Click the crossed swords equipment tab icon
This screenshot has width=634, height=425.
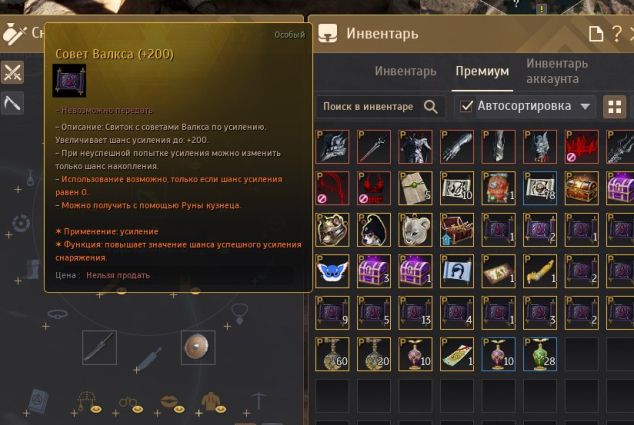(12, 73)
